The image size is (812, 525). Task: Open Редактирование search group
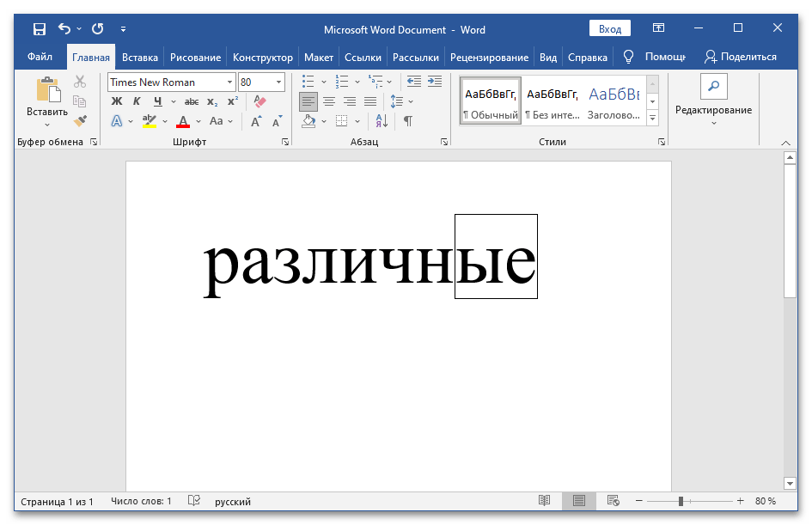point(713,101)
